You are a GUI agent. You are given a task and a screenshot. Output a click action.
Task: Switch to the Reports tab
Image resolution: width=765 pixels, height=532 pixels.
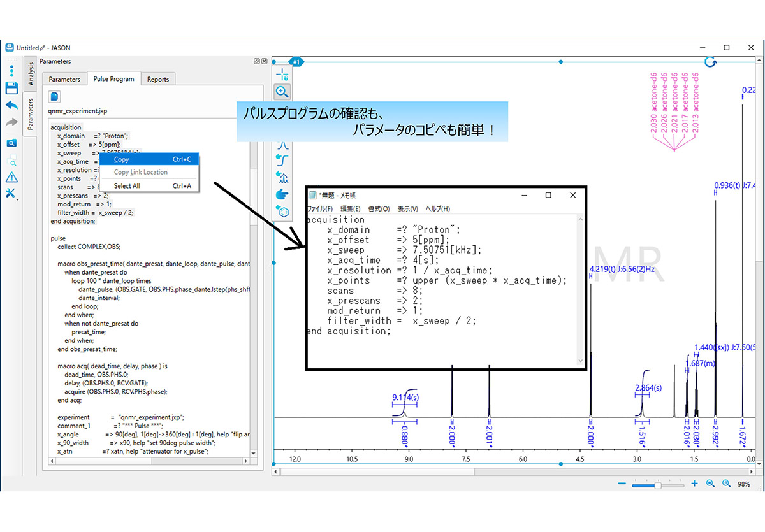[x=158, y=79]
